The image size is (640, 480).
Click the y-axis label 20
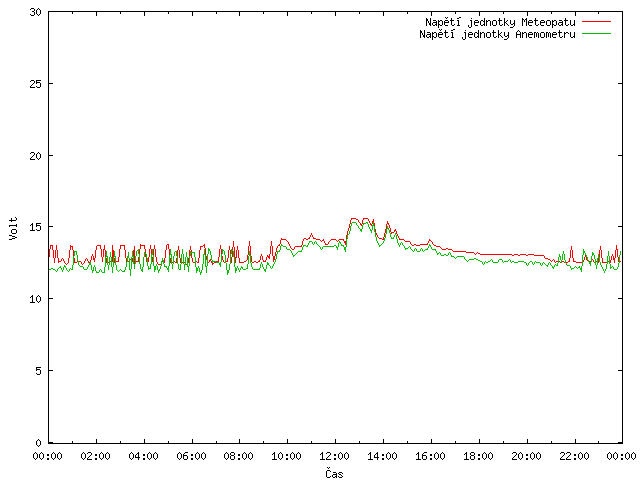[36, 156]
